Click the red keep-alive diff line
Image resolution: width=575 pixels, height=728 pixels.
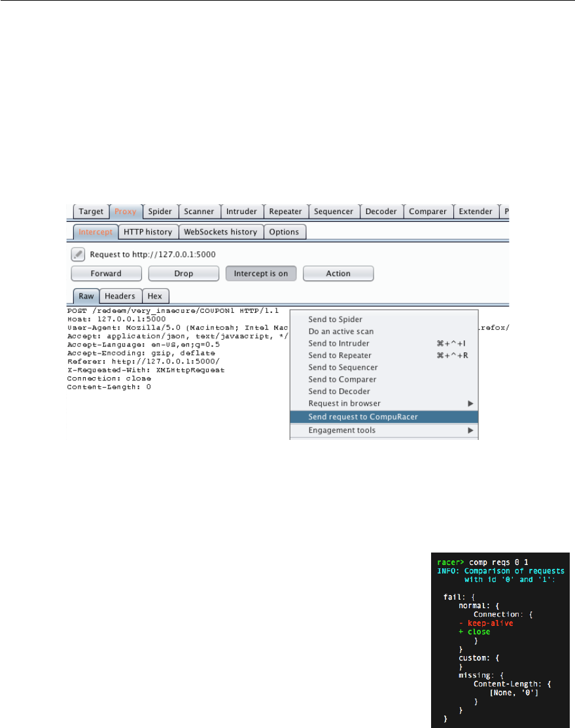(x=486, y=623)
